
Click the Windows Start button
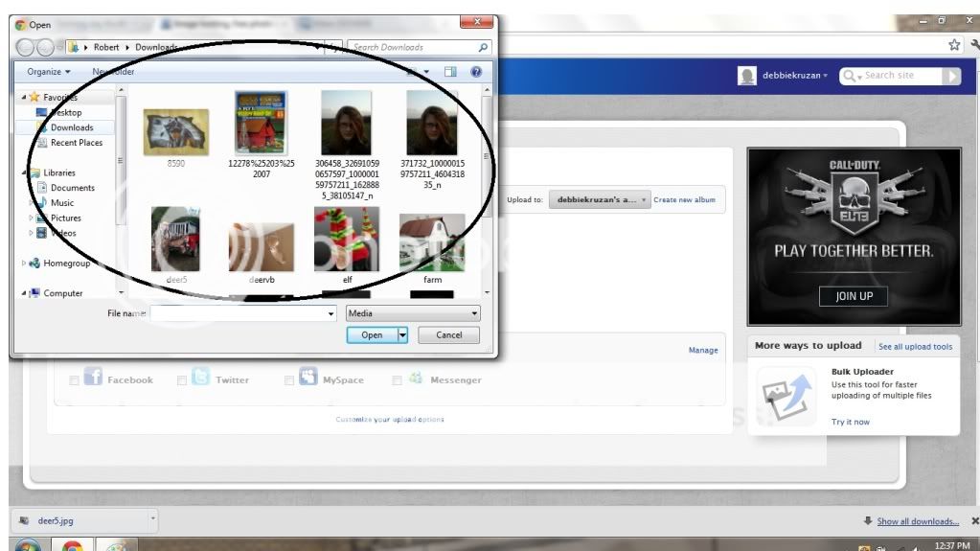tap(26, 544)
